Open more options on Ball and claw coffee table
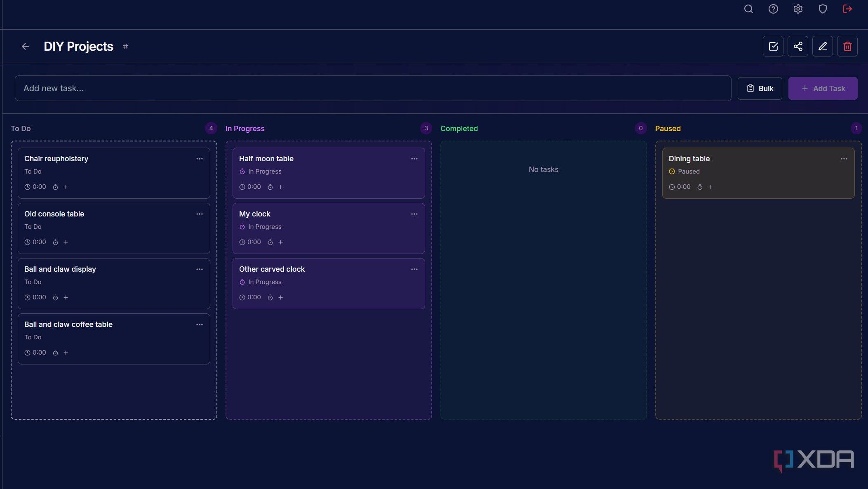Viewport: 868px width, 489px height. (x=200, y=324)
